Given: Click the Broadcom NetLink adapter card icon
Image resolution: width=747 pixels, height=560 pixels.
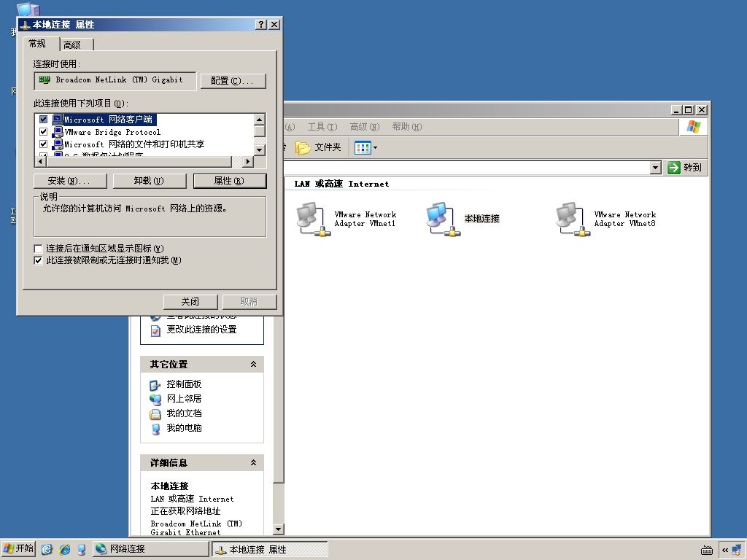Looking at the screenshot, I should [44, 80].
